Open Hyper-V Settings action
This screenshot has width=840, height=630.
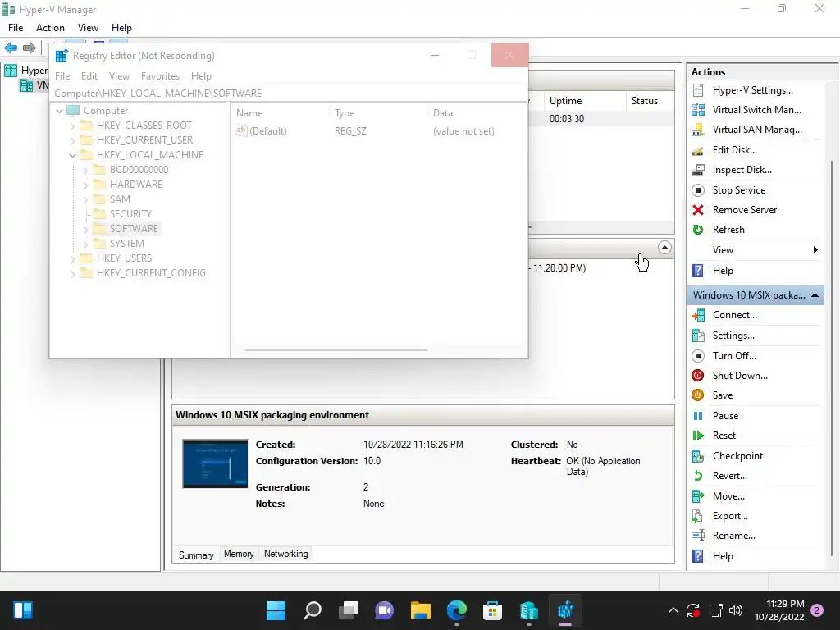pos(752,90)
